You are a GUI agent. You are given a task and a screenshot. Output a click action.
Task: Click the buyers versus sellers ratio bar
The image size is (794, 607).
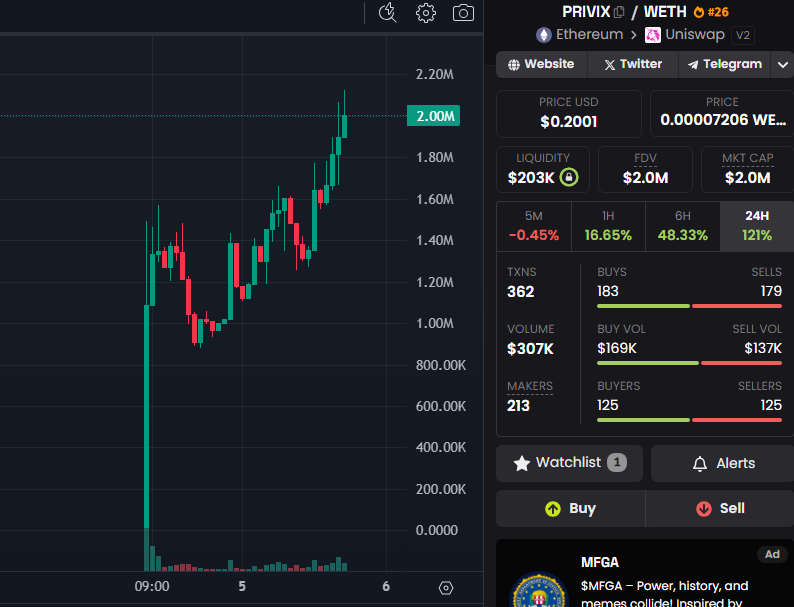tap(690, 420)
